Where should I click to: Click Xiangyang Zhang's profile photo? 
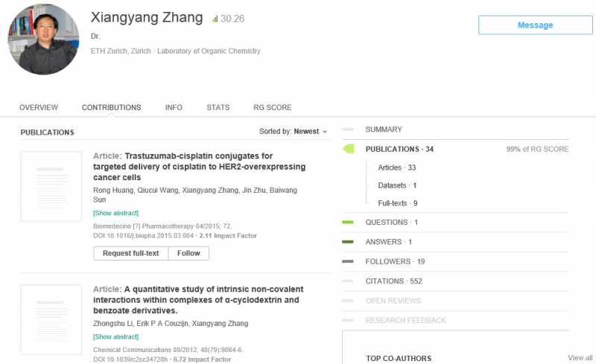[x=43, y=39]
